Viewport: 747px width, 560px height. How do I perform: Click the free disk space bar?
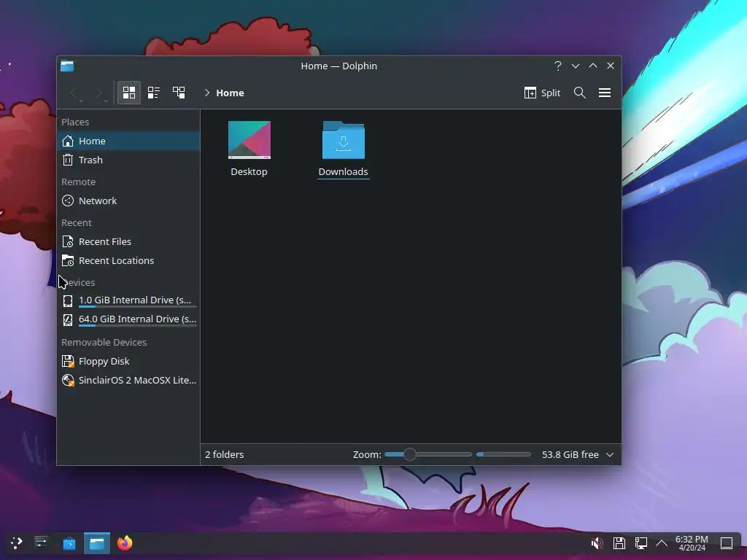(503, 454)
